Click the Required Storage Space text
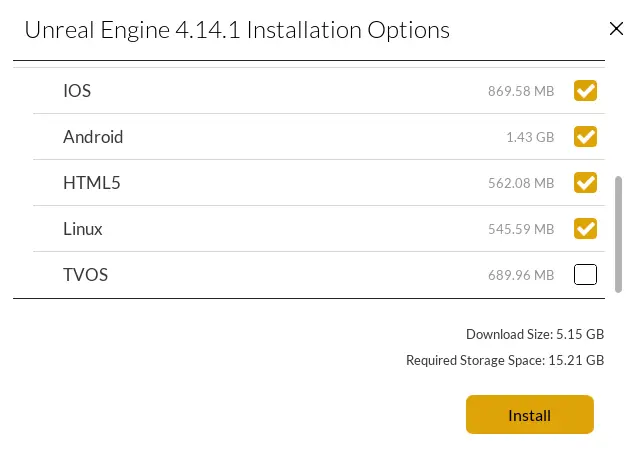This screenshot has width=635, height=449. tap(505, 360)
